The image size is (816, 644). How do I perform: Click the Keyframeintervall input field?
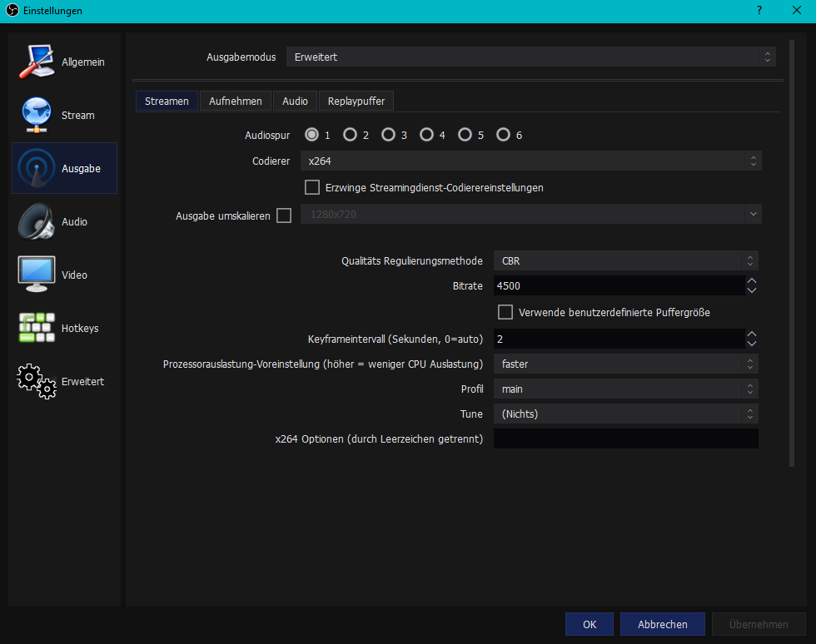(619, 339)
